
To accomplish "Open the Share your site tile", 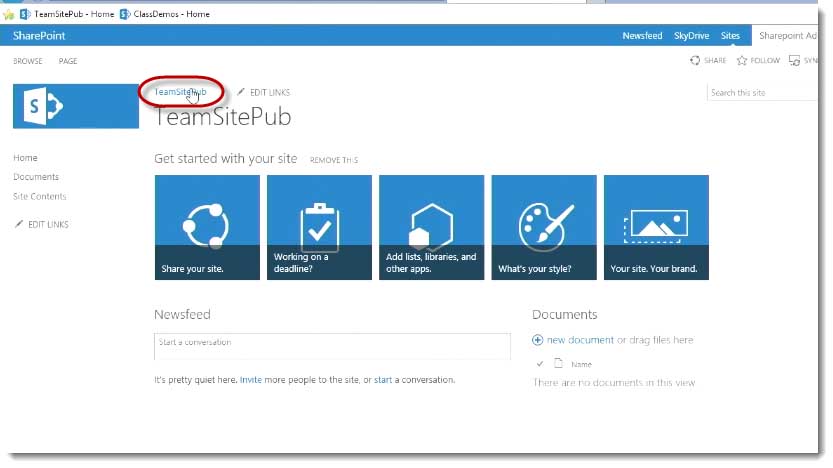I will pyautogui.click(x=207, y=227).
